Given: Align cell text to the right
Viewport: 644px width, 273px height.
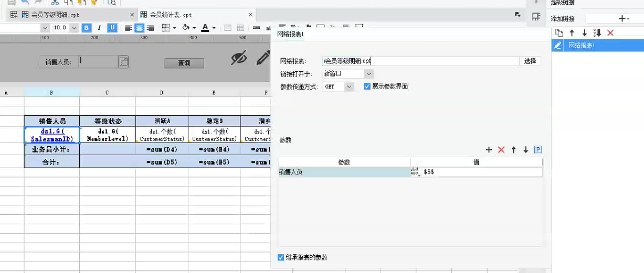Looking at the screenshot, I should [x=151, y=28].
